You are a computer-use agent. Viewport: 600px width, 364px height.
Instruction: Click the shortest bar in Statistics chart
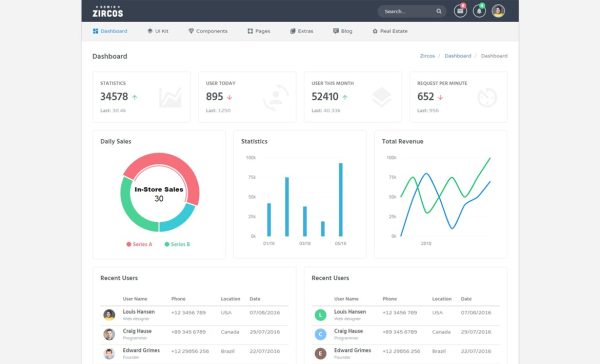323,229
